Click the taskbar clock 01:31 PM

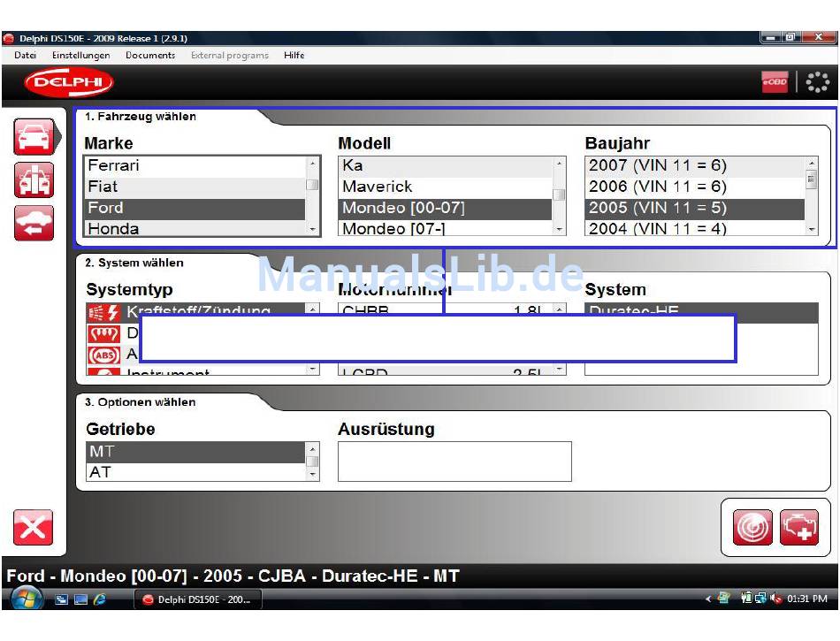coord(806,599)
